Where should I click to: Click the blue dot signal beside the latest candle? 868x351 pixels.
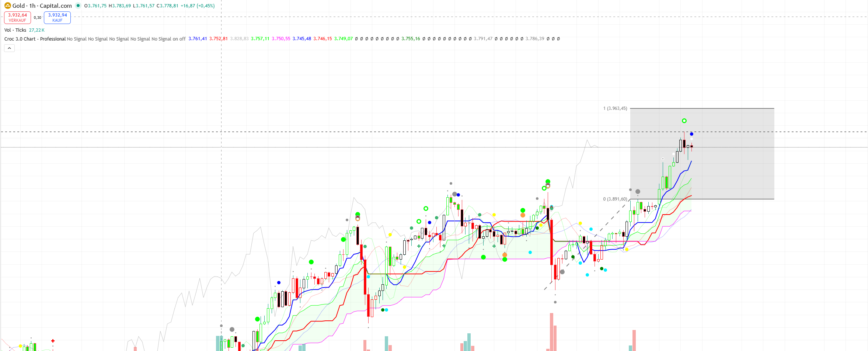pyautogui.click(x=691, y=134)
